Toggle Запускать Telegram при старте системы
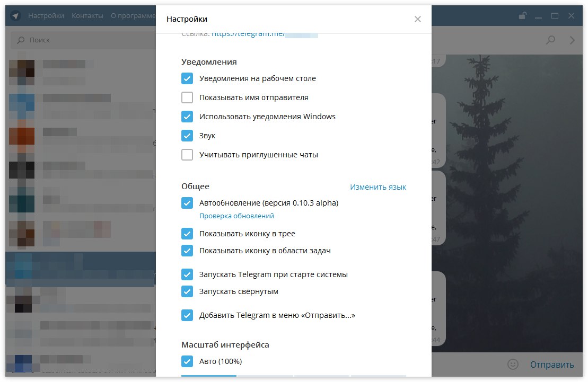The width and height of the screenshot is (588, 382). 187,274
